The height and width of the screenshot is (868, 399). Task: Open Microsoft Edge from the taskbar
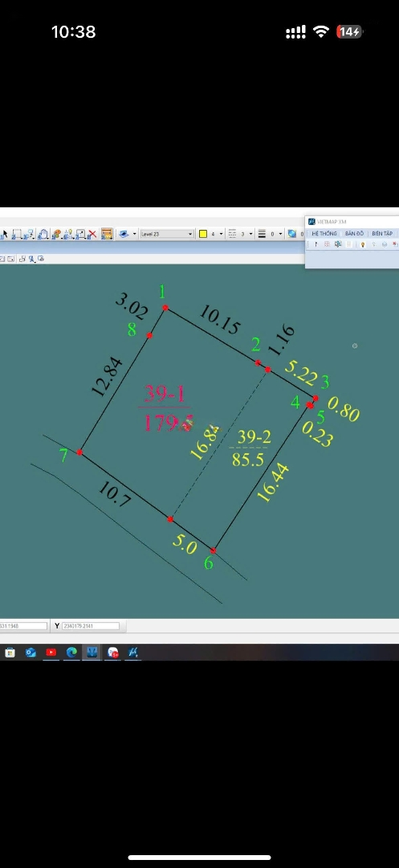(71, 653)
